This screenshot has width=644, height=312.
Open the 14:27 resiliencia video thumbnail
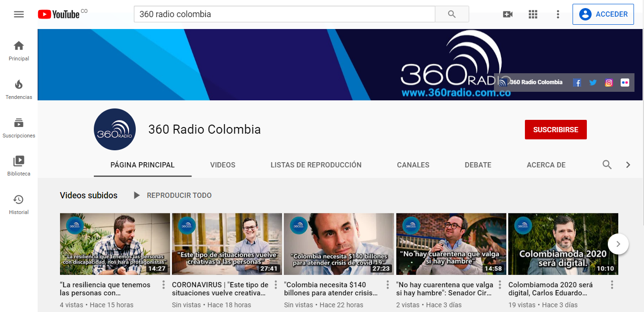click(x=115, y=244)
